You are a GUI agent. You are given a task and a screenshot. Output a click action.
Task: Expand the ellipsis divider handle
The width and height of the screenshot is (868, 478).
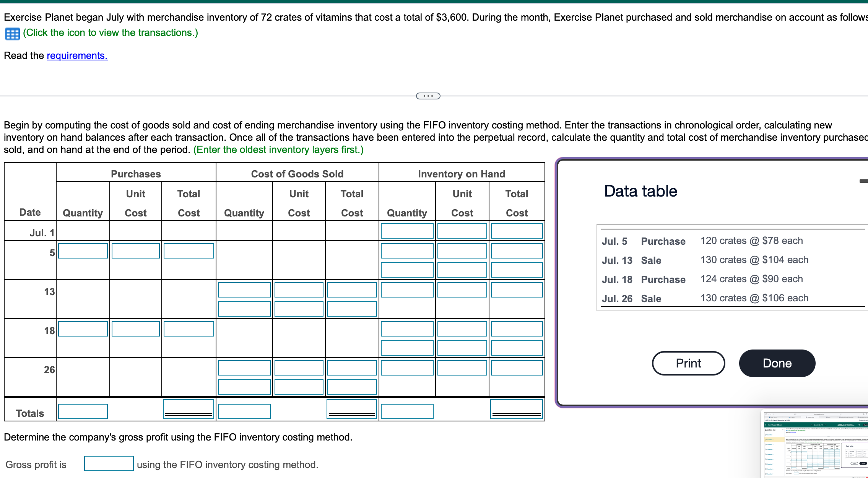click(x=428, y=96)
